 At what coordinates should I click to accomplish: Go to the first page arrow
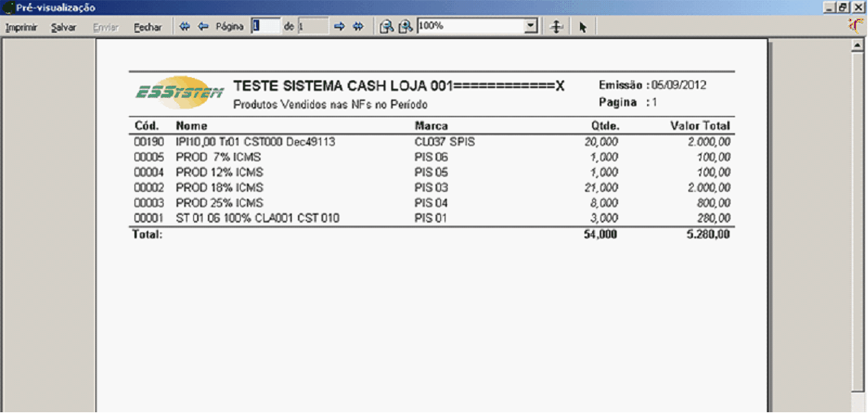[184, 27]
